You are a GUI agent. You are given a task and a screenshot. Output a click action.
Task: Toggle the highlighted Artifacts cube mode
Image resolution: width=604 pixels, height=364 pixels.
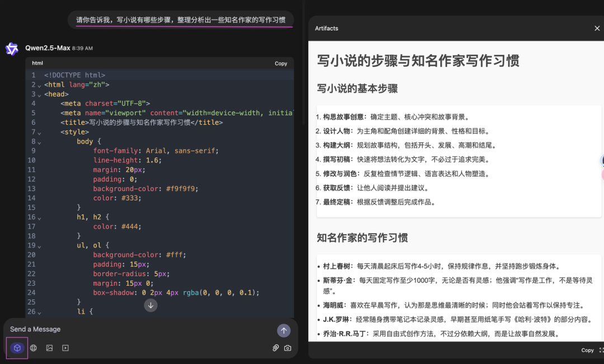point(17,347)
